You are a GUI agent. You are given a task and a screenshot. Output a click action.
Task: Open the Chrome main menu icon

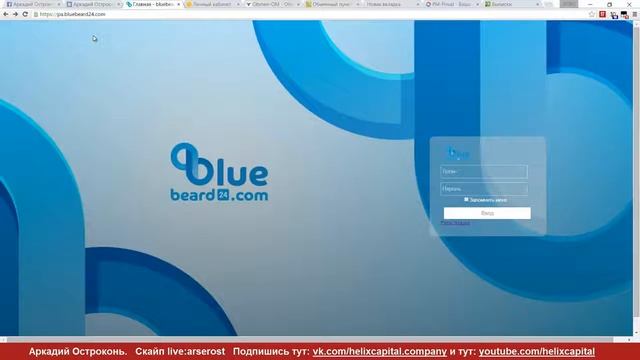click(635, 14)
